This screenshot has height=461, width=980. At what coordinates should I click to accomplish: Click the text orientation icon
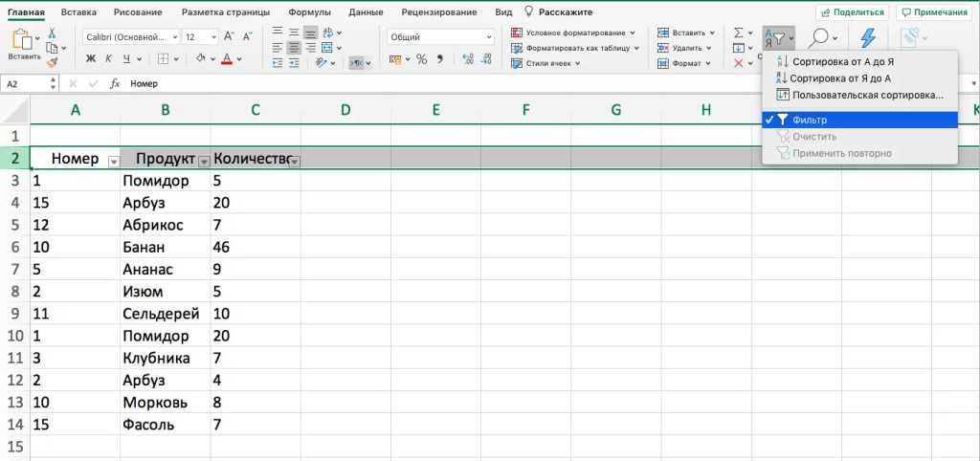322,62
